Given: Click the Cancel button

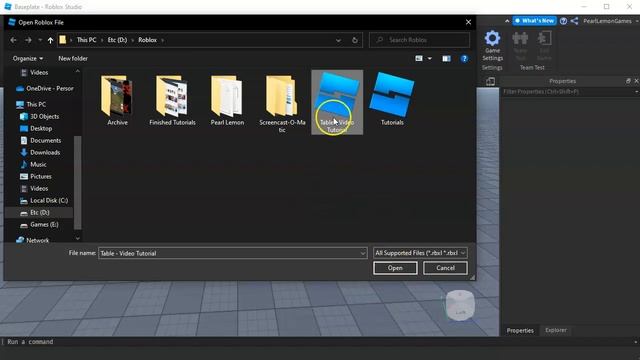Looking at the screenshot, I should pos(445,268).
